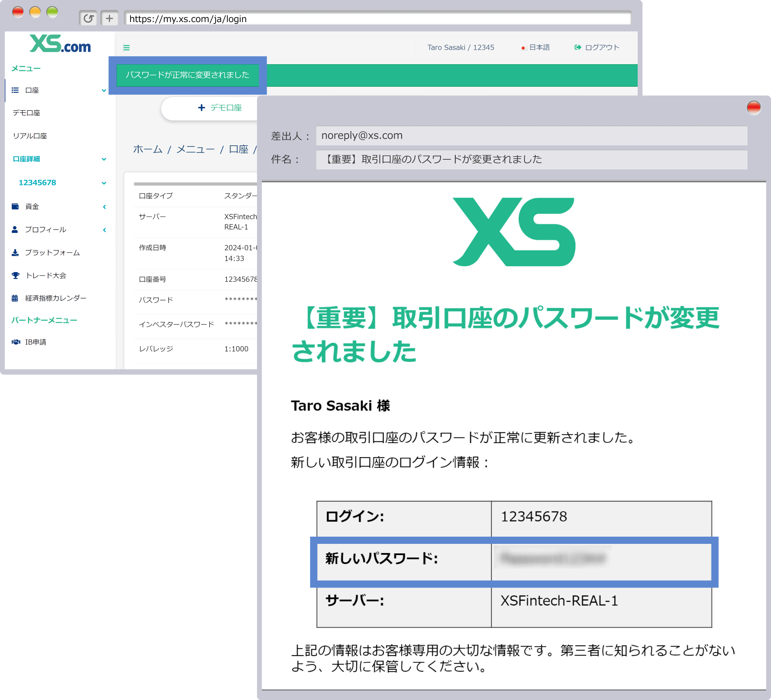Click the 作成日時 row label
771x700 pixels.
153,248
